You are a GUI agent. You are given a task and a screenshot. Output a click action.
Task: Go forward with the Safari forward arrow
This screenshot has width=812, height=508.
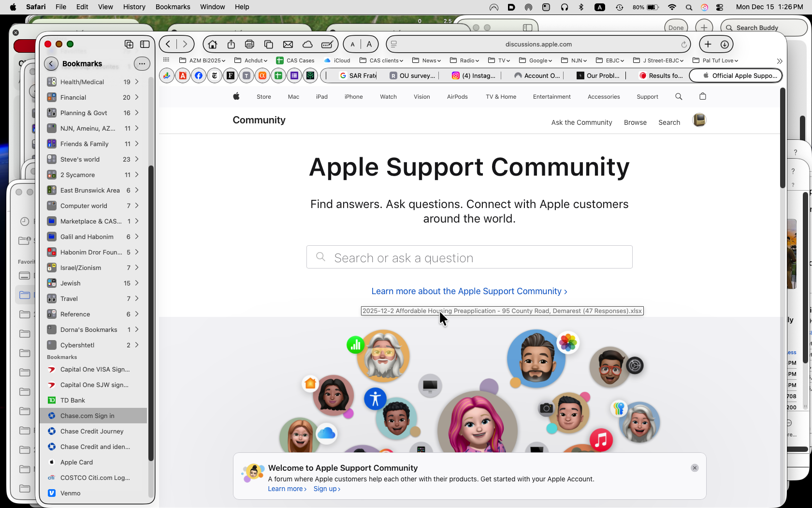(x=185, y=44)
